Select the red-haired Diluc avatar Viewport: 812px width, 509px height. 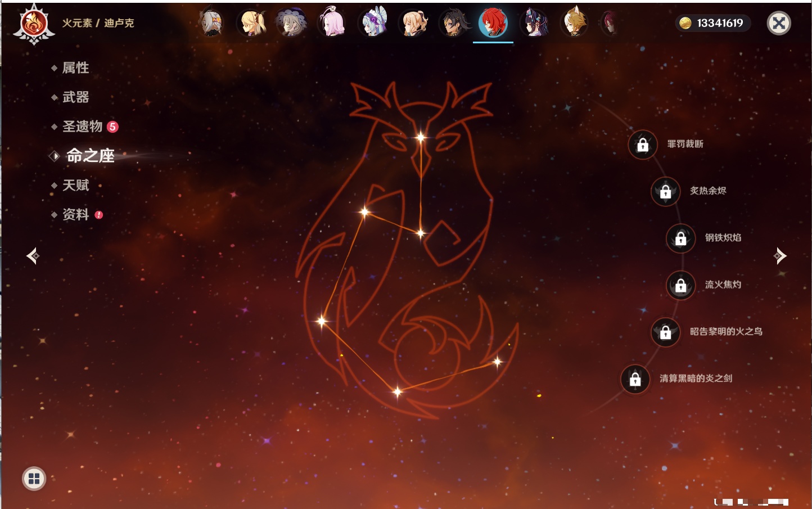[493, 23]
